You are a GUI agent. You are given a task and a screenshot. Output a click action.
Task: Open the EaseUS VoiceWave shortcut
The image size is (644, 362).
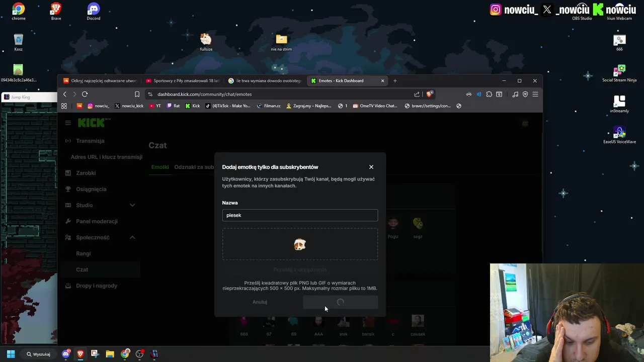pyautogui.click(x=619, y=135)
